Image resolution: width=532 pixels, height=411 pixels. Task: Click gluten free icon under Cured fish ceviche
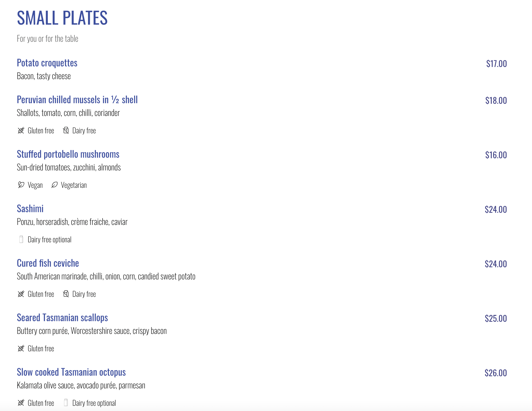[x=21, y=294]
